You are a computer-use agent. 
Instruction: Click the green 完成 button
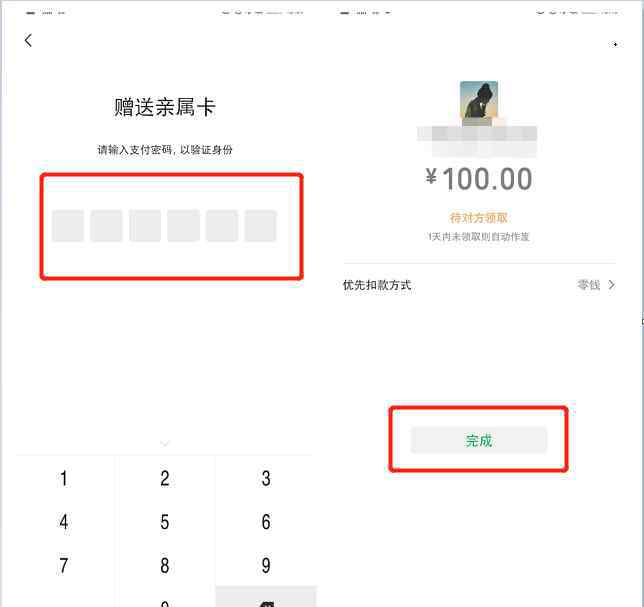[x=479, y=440]
